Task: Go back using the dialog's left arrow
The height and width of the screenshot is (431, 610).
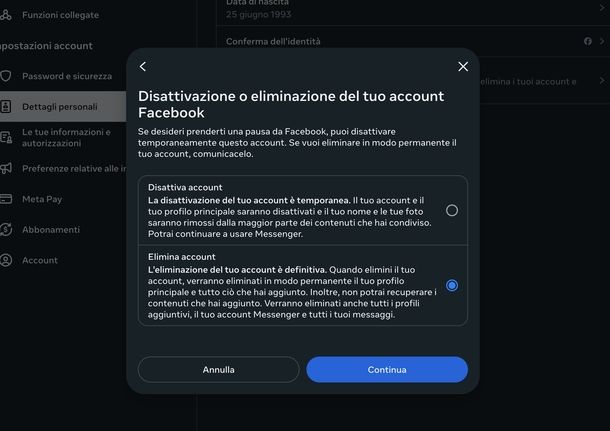Action: (x=143, y=67)
